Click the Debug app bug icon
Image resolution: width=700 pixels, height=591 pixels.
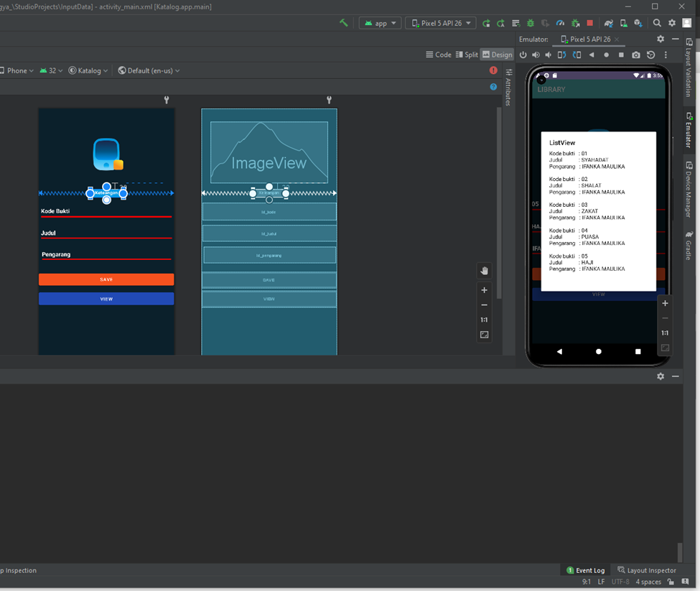(531, 23)
